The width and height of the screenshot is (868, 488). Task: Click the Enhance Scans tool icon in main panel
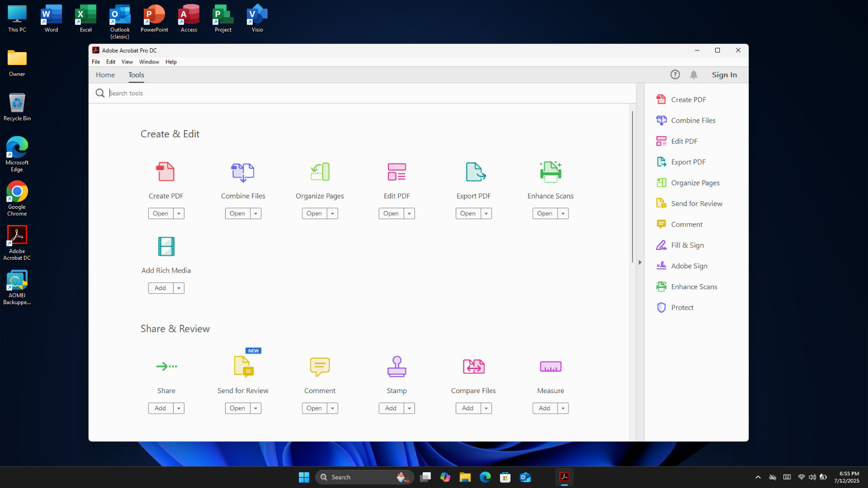click(x=551, y=172)
